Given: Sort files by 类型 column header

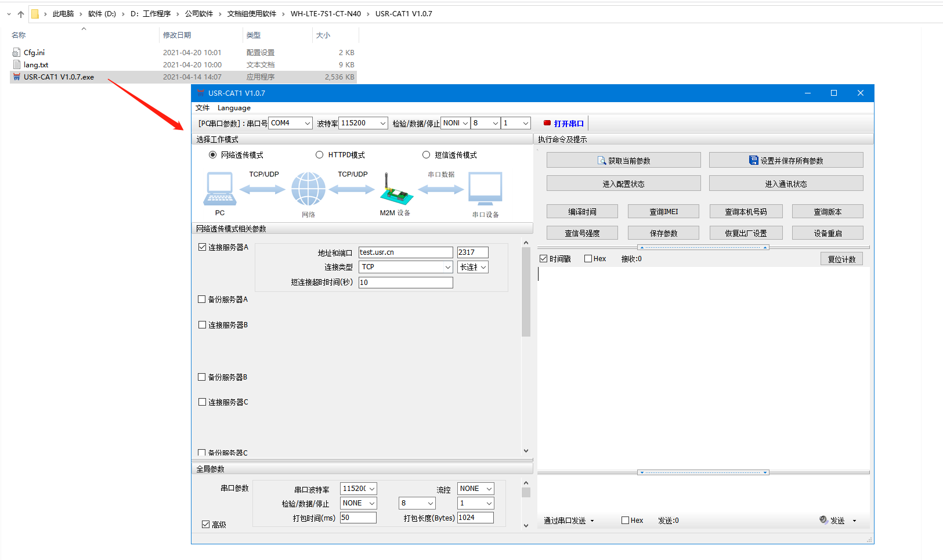Looking at the screenshot, I should (254, 35).
